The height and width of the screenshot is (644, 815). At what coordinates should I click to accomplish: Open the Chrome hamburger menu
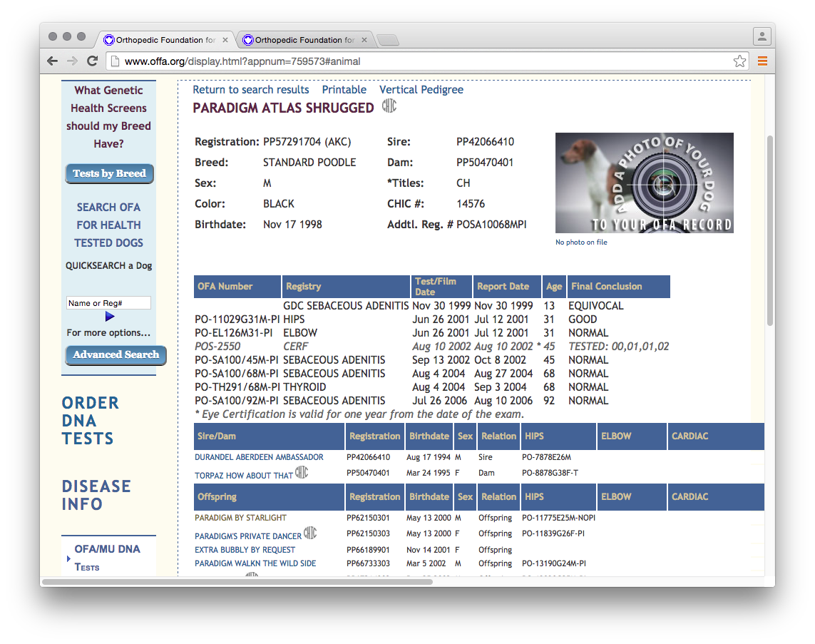tap(762, 61)
